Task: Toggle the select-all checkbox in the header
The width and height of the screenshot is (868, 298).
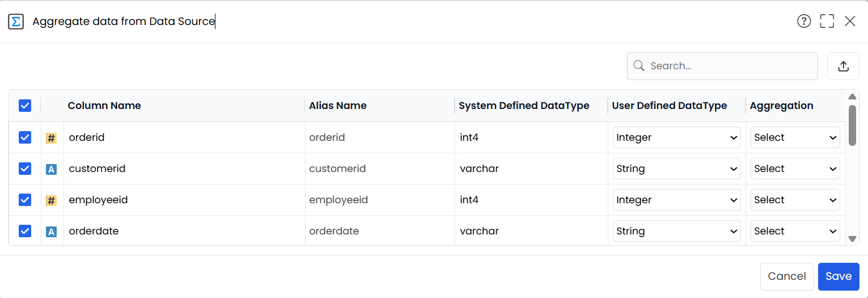Action: pyautogui.click(x=25, y=106)
